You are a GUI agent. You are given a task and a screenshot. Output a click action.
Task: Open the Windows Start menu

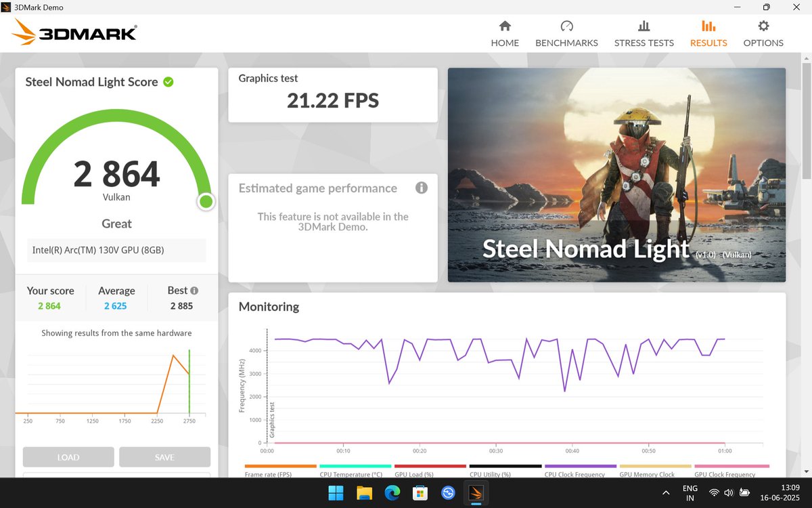[x=336, y=493]
